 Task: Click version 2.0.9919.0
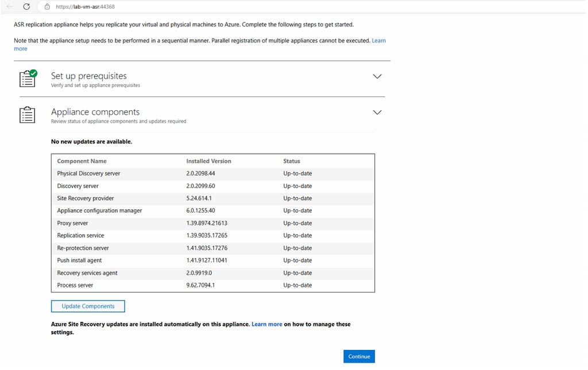point(199,273)
